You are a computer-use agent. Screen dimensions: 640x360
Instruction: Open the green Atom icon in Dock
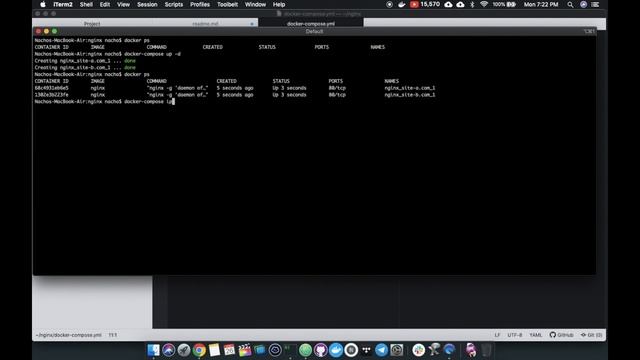point(305,350)
